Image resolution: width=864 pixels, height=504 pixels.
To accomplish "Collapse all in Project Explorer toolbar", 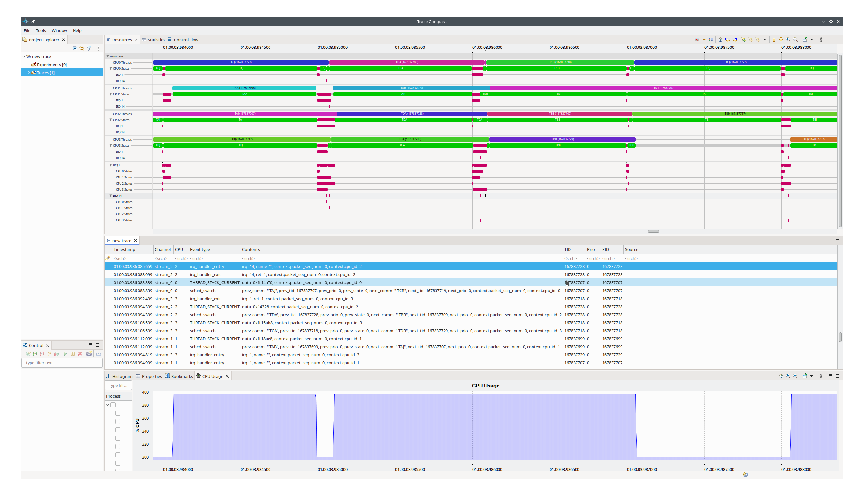I will coord(75,48).
